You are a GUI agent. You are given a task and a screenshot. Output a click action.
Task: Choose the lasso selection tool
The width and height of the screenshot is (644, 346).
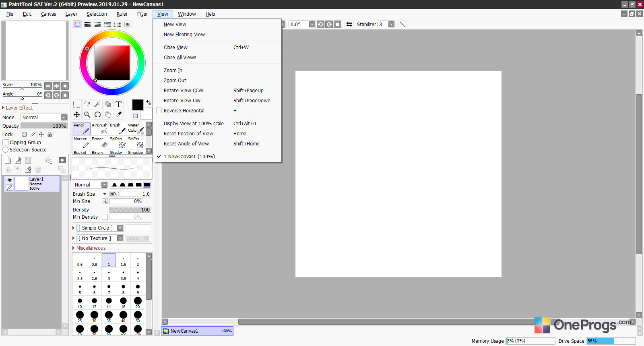[x=87, y=104]
